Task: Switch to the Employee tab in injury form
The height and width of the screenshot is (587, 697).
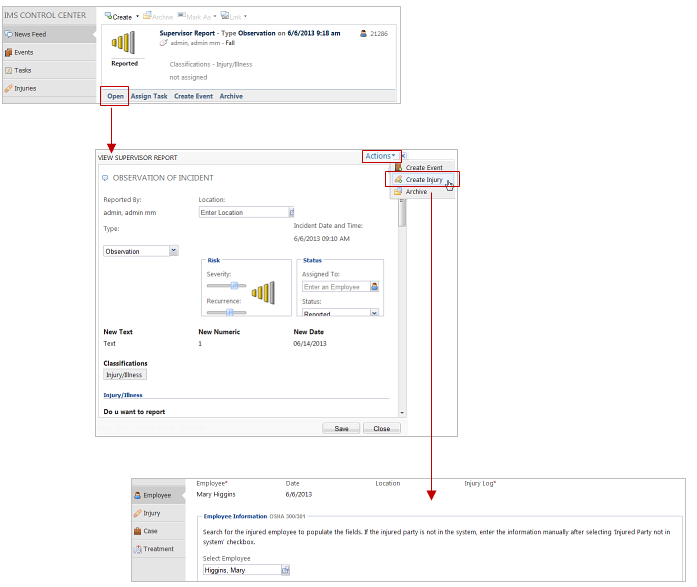Action: [x=156, y=495]
